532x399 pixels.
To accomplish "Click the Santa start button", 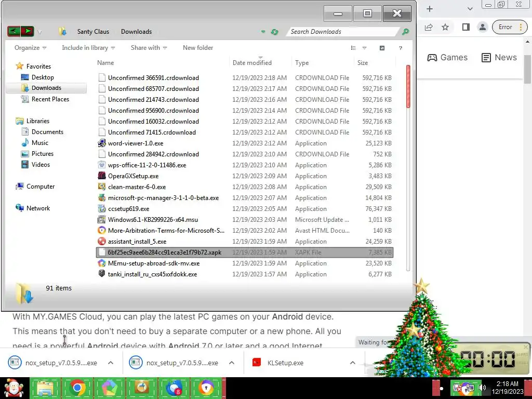I will point(14,388).
